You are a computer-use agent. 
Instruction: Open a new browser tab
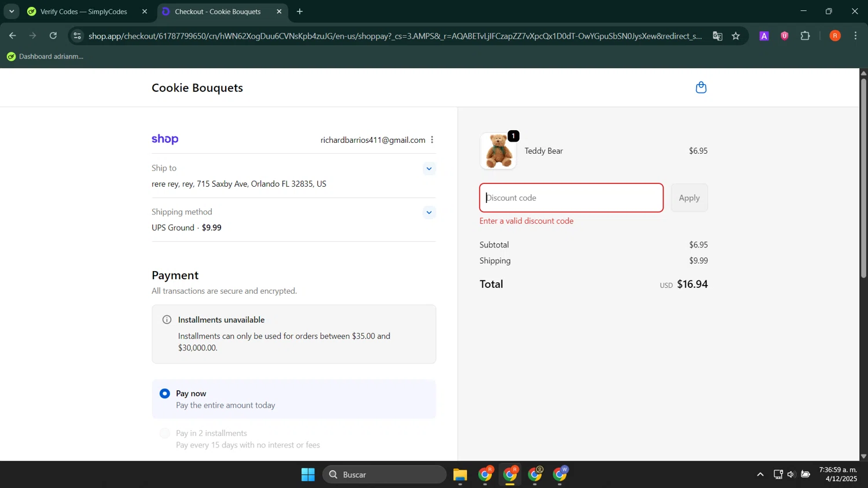(300, 12)
